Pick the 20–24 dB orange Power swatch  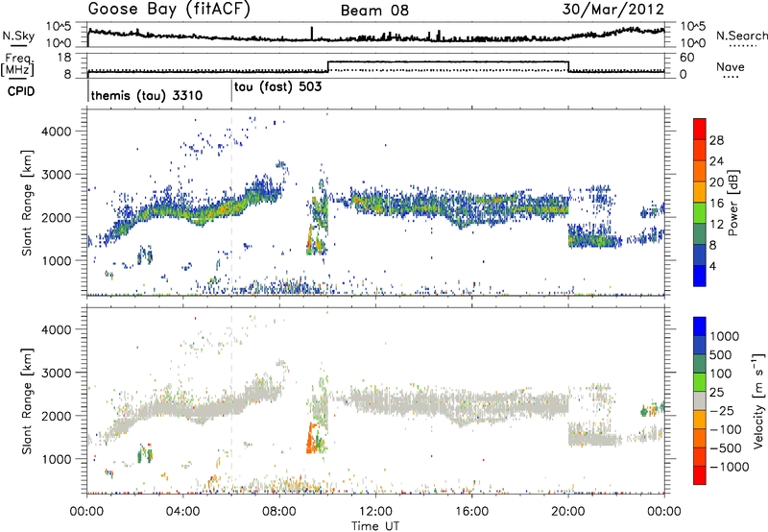click(700, 172)
